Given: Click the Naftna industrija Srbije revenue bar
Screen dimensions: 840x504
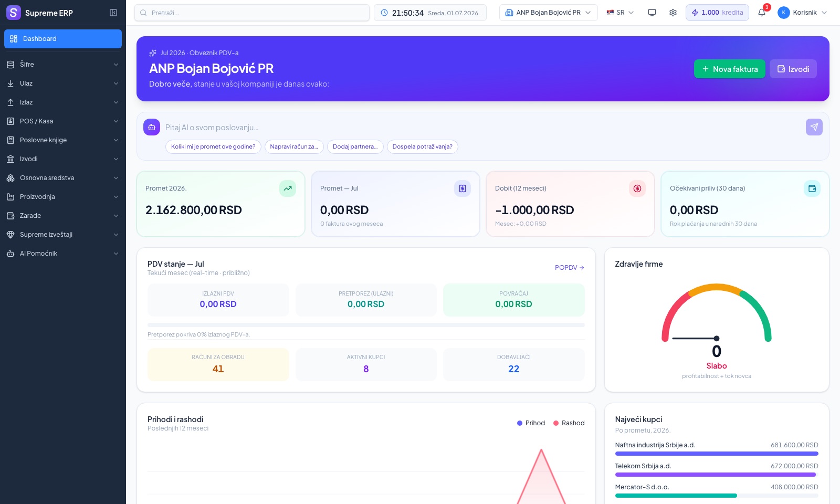Looking at the screenshot, I should tap(717, 454).
